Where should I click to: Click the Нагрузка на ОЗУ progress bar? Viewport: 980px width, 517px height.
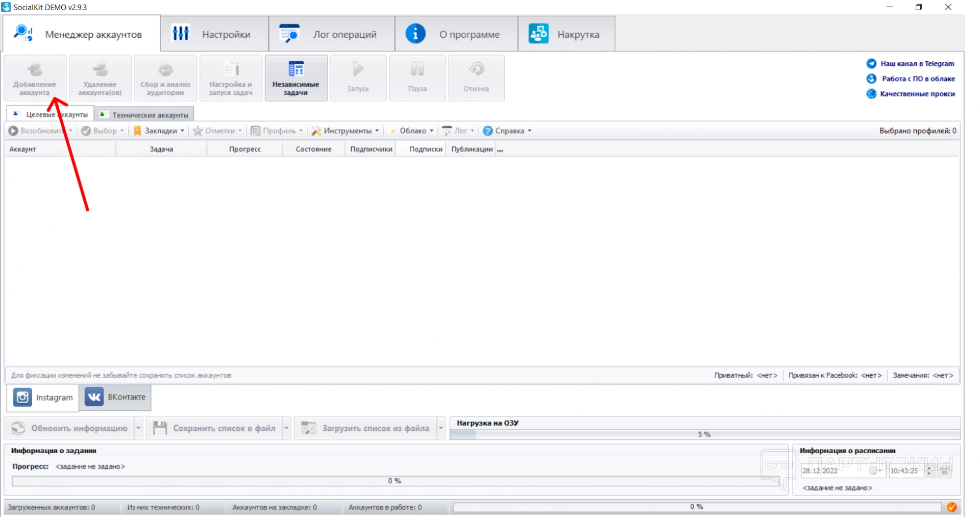point(704,434)
